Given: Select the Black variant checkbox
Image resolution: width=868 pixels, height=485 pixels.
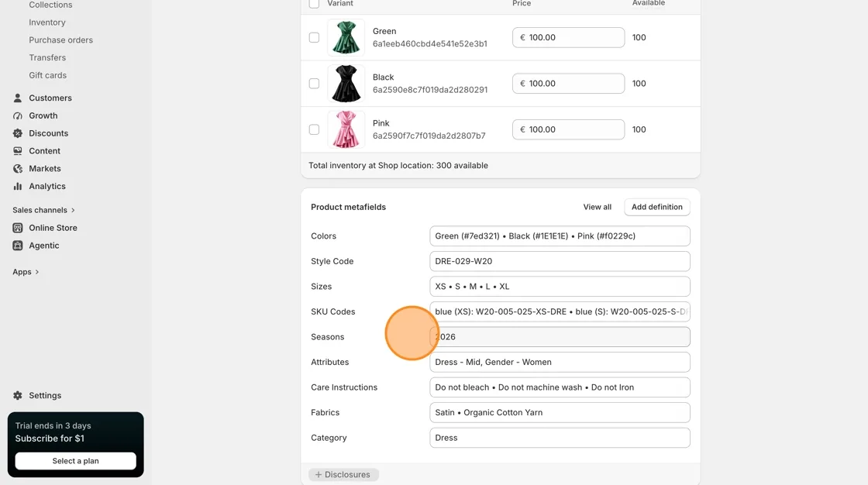Looking at the screenshot, I should (314, 84).
